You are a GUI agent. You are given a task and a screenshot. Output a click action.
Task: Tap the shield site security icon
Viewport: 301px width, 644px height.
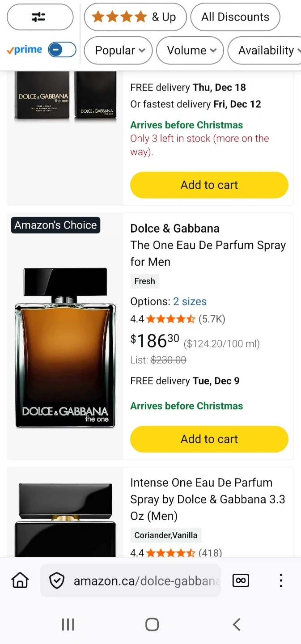click(x=57, y=580)
